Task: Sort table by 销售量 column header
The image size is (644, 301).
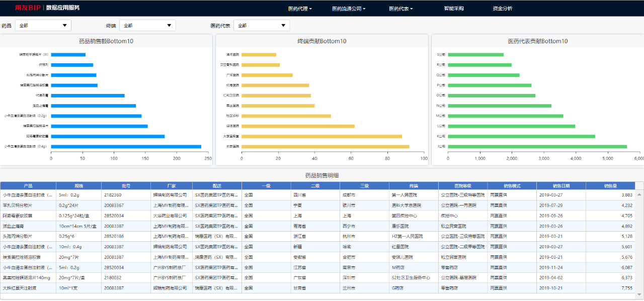Action: [x=610, y=185]
